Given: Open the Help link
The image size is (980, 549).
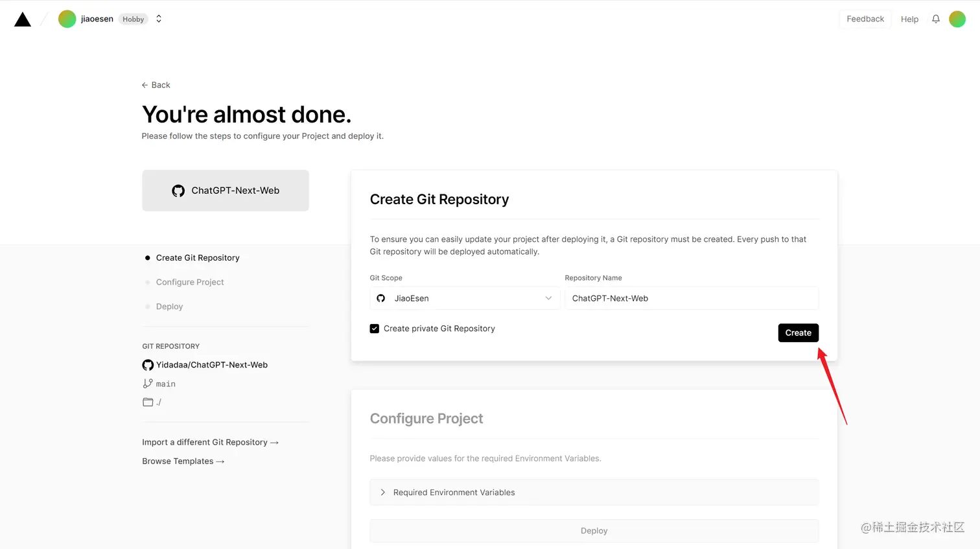Looking at the screenshot, I should tap(909, 19).
